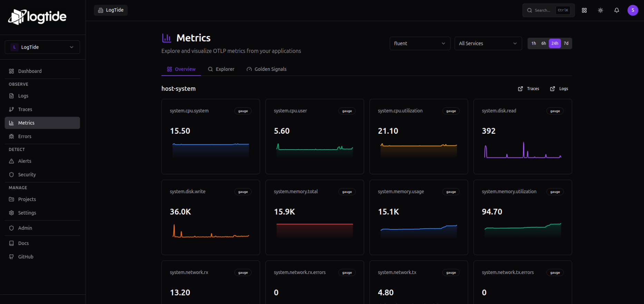The image size is (644, 304).
Task: Click the logtide logo
Action: (37, 17)
